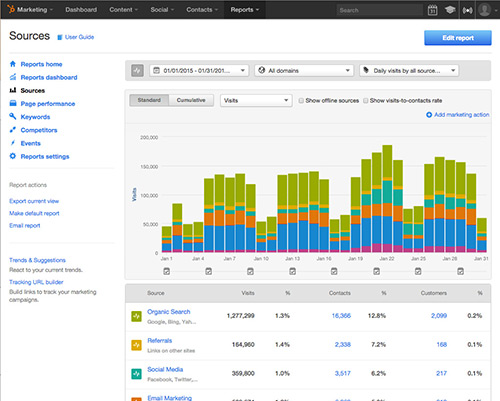Click the Edit report button
The height and width of the screenshot is (401, 500).
coord(458,38)
